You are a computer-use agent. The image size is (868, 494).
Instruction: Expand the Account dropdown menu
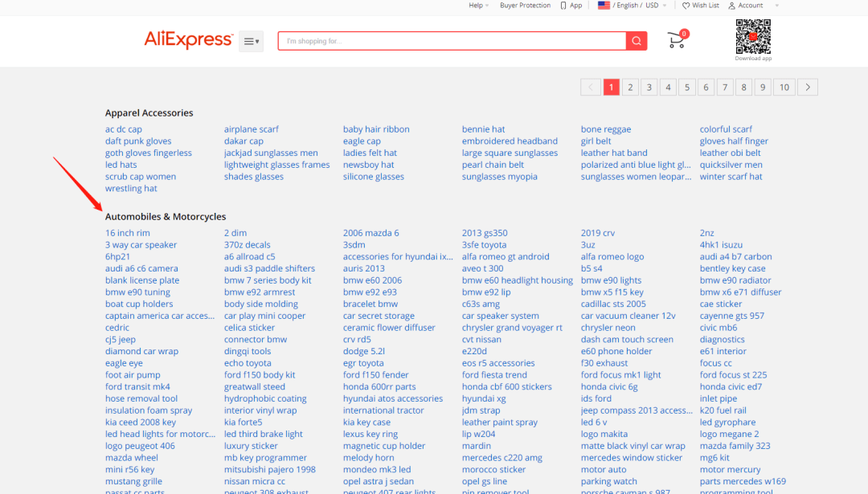click(752, 6)
